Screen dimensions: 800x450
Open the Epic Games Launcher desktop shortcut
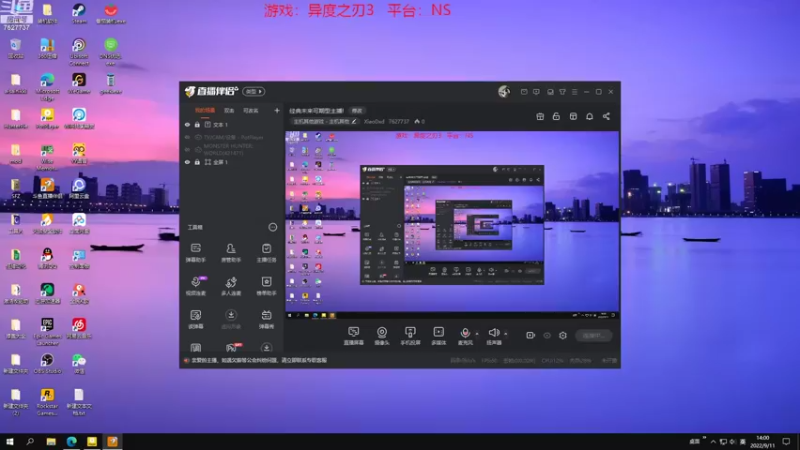(x=47, y=332)
